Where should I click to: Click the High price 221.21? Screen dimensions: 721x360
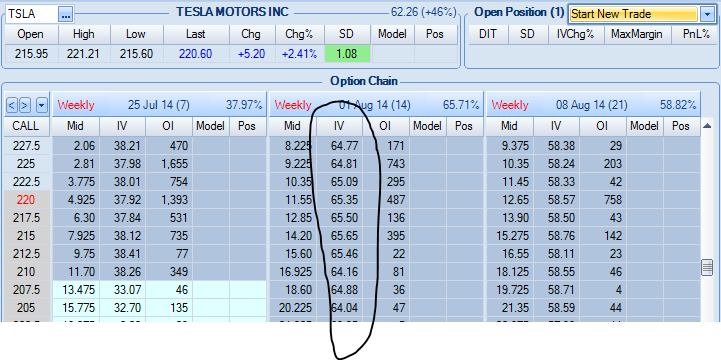[x=83, y=54]
